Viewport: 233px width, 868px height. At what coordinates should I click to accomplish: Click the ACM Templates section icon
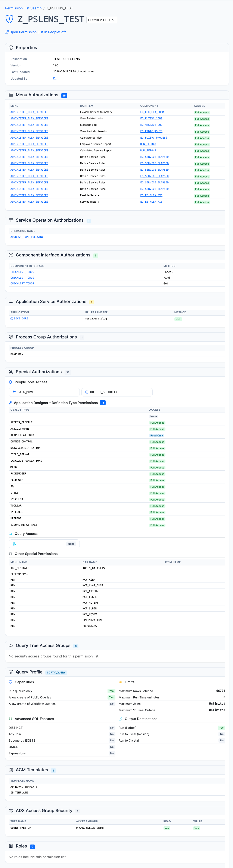(x=11, y=770)
